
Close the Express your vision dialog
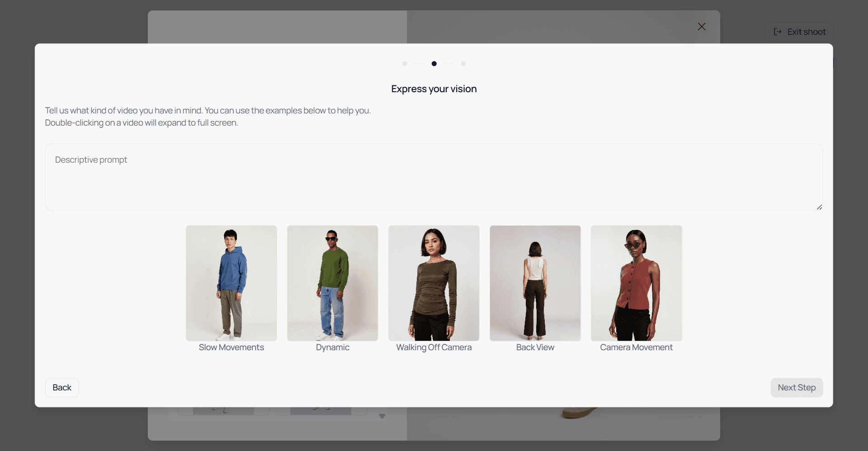(x=702, y=27)
